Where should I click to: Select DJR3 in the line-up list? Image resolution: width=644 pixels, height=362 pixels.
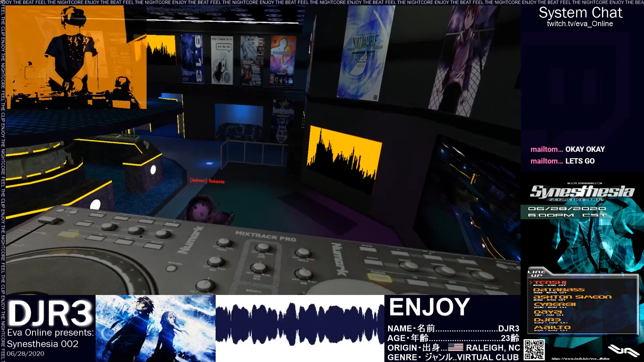pos(547,320)
